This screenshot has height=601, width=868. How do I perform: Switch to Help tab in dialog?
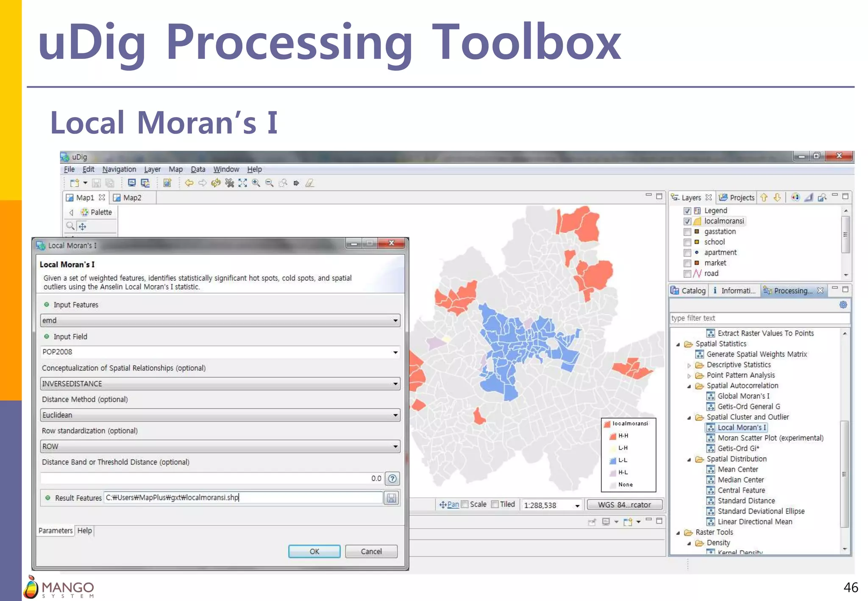[x=84, y=531]
